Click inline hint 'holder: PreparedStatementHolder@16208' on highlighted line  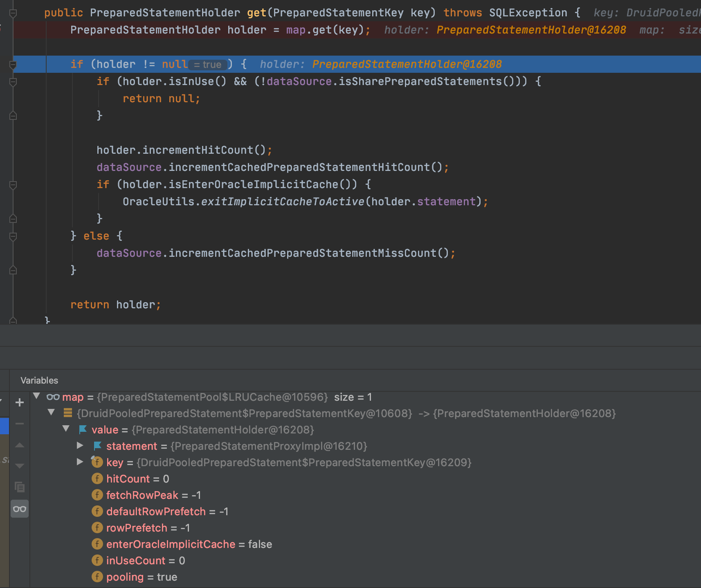[x=381, y=64]
